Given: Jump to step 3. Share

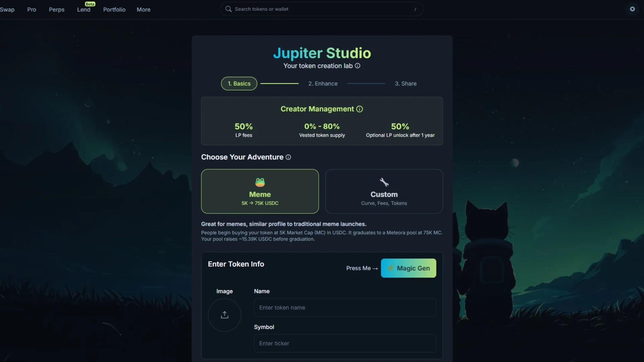Looking at the screenshot, I should coord(406,83).
